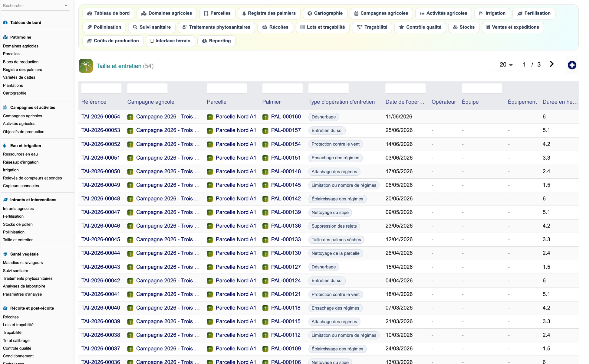Click the Date de l'opération filter field
589x364 pixels.
(405, 88)
